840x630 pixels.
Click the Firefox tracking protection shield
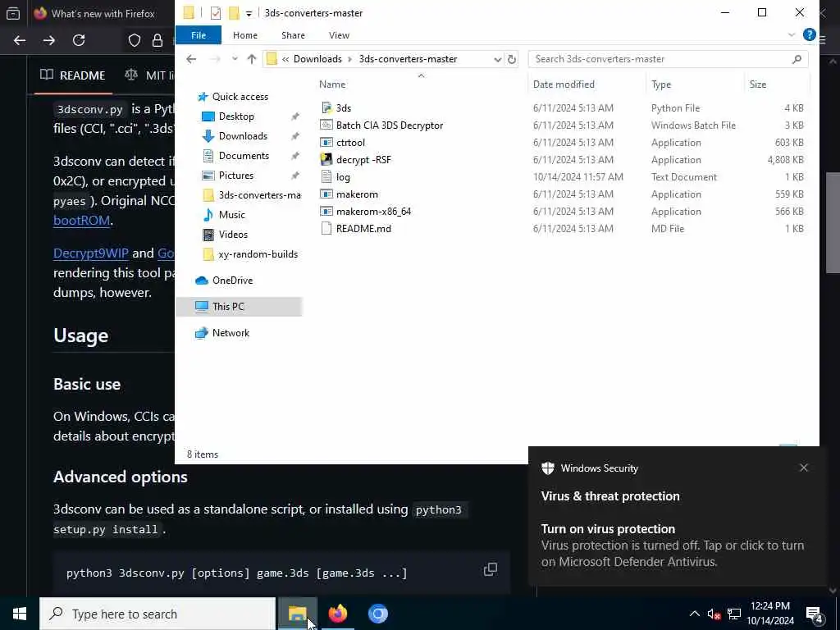135,40
